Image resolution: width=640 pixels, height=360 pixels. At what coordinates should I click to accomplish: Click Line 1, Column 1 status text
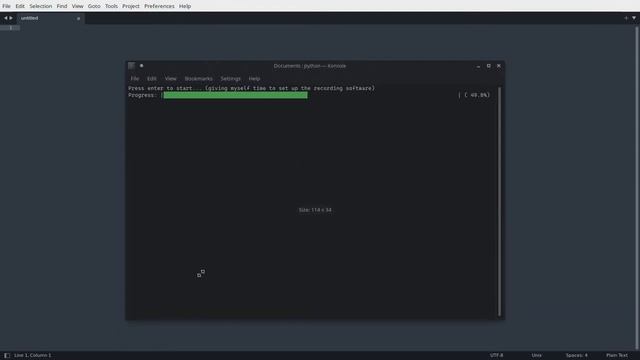(x=33, y=355)
